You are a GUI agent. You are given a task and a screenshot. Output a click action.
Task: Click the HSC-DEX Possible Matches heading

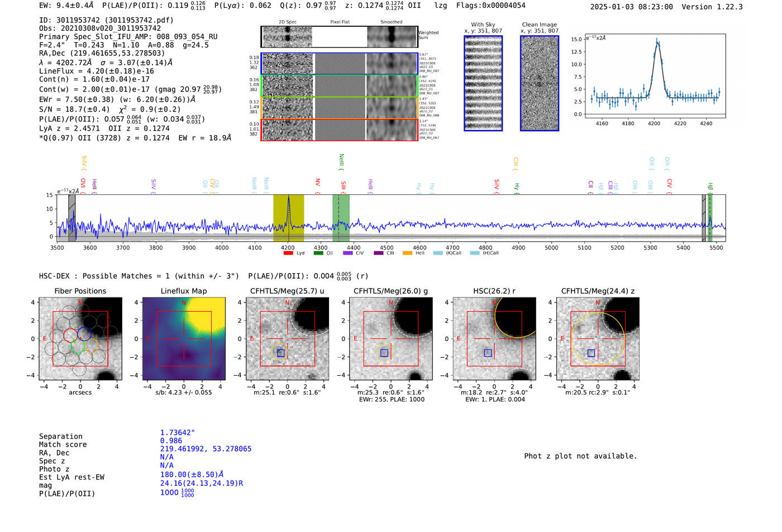click(139, 276)
